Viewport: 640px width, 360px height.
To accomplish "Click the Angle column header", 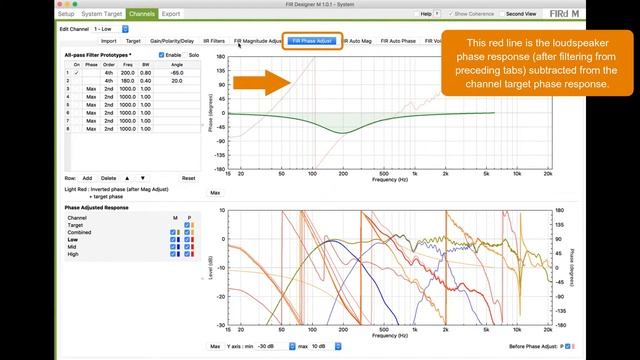I will click(x=177, y=65).
